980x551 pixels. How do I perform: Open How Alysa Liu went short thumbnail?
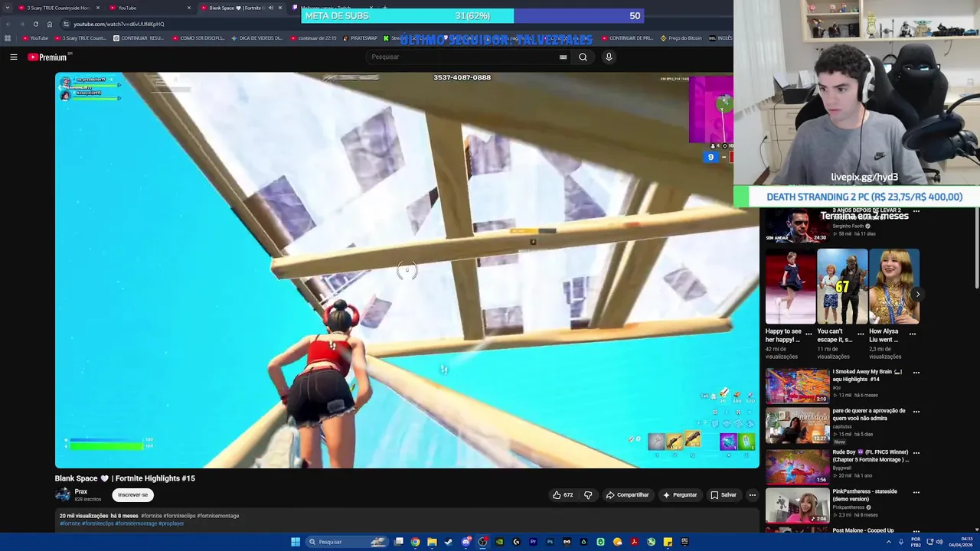tap(894, 287)
